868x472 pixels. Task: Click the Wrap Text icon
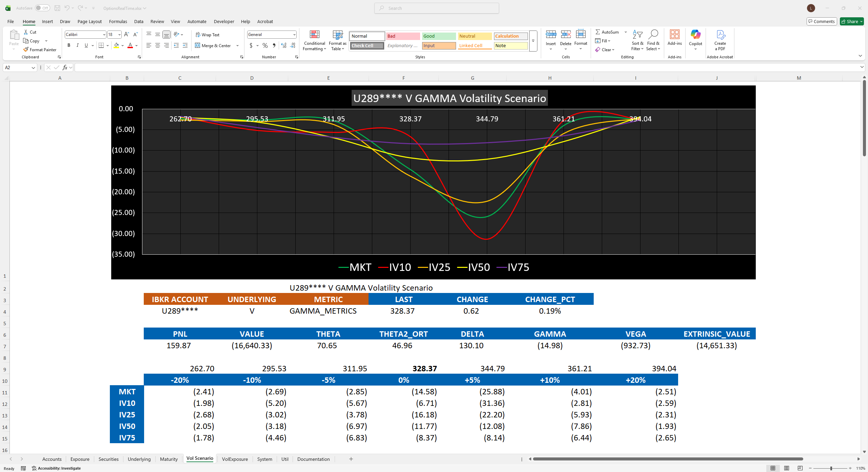pos(198,34)
